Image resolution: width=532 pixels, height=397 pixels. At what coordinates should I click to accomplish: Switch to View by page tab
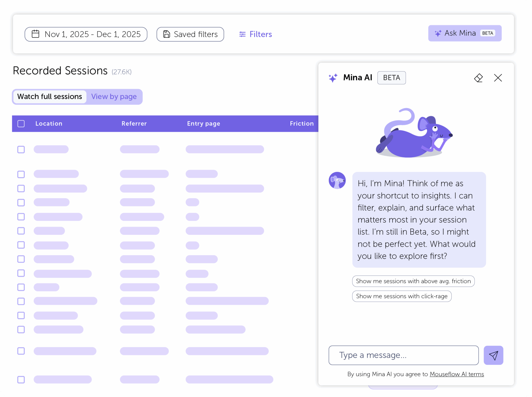(114, 97)
